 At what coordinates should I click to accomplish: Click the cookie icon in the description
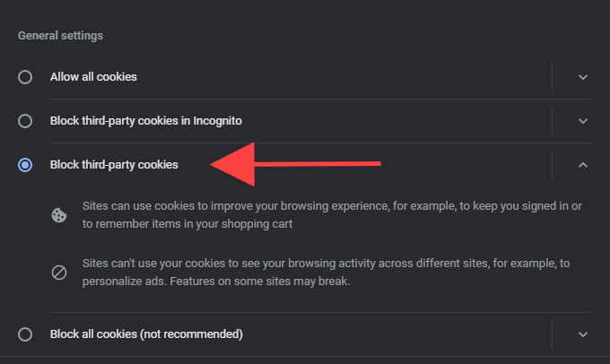pyautogui.click(x=59, y=215)
